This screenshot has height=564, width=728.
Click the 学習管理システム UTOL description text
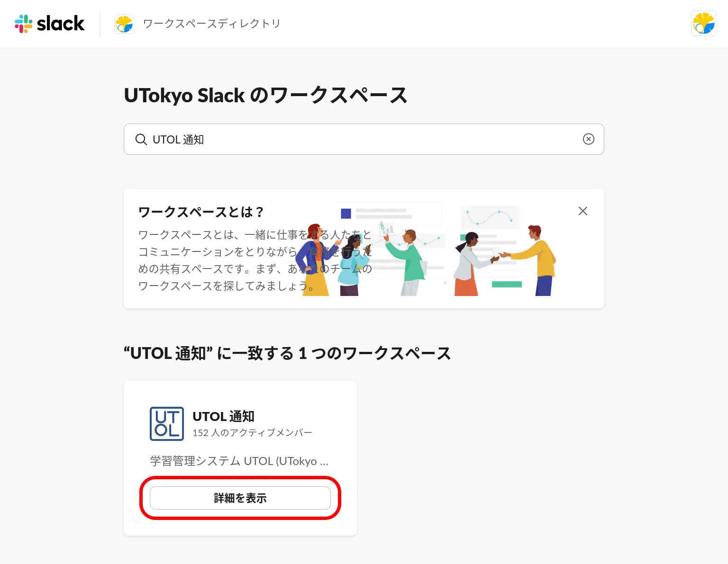pyautogui.click(x=239, y=461)
